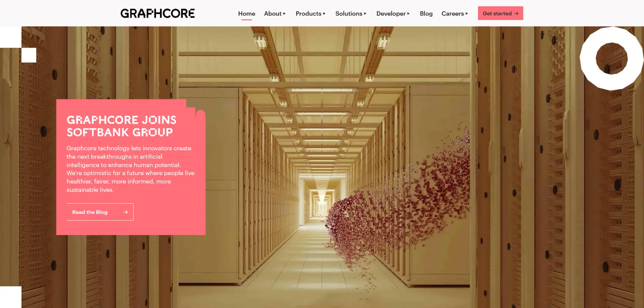Select the Developer label in navigation
Image resolution: width=644 pixels, height=308 pixels.
[391, 14]
